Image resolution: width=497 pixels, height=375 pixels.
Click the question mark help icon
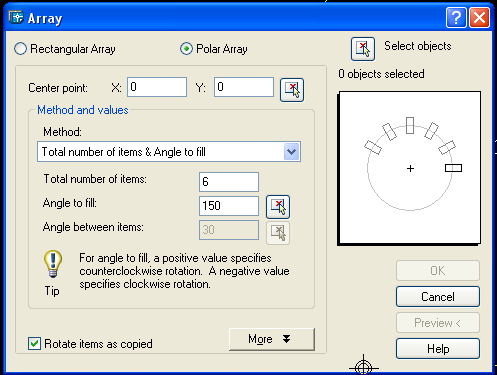point(456,17)
